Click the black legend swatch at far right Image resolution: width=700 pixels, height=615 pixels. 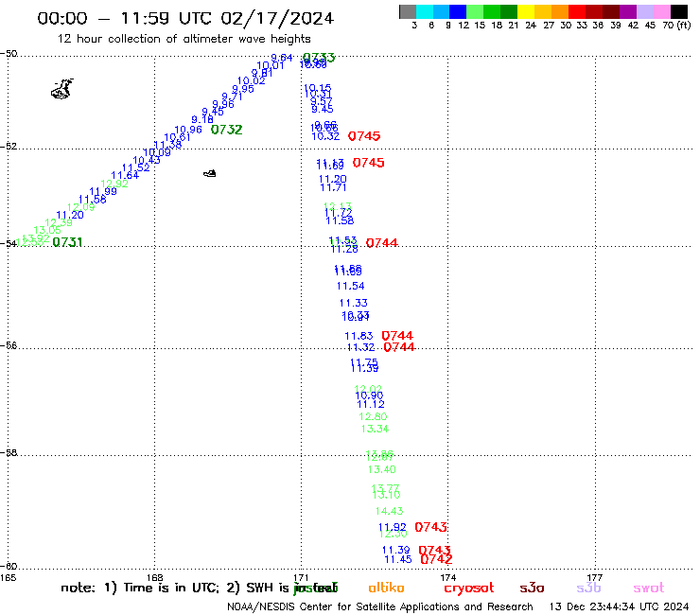679,11
